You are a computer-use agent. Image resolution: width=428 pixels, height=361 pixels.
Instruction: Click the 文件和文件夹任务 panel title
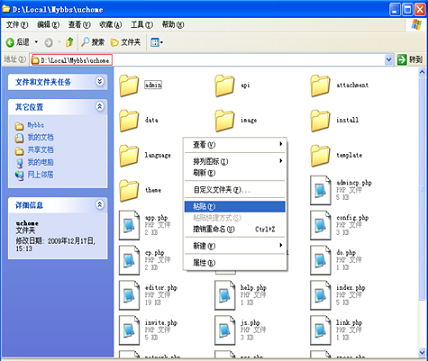coord(43,82)
